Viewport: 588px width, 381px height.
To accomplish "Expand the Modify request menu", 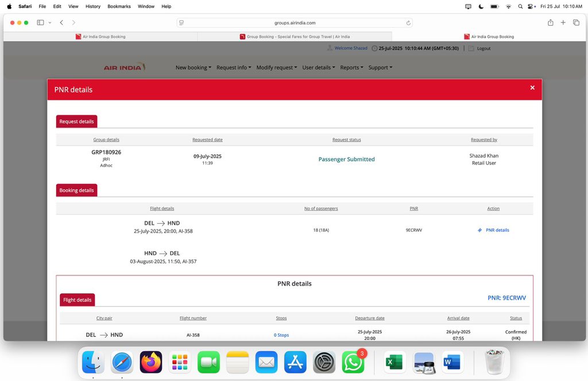I will [x=277, y=68].
